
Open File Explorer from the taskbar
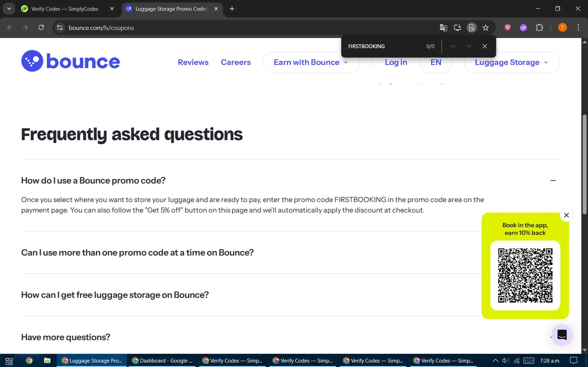pyautogui.click(x=47, y=361)
